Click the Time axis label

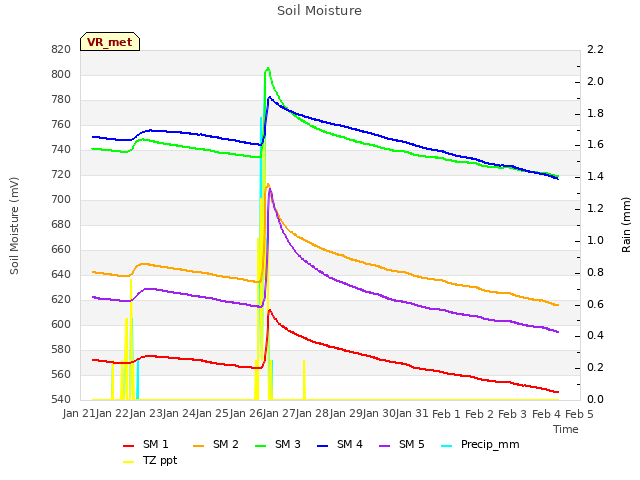pyautogui.click(x=566, y=429)
